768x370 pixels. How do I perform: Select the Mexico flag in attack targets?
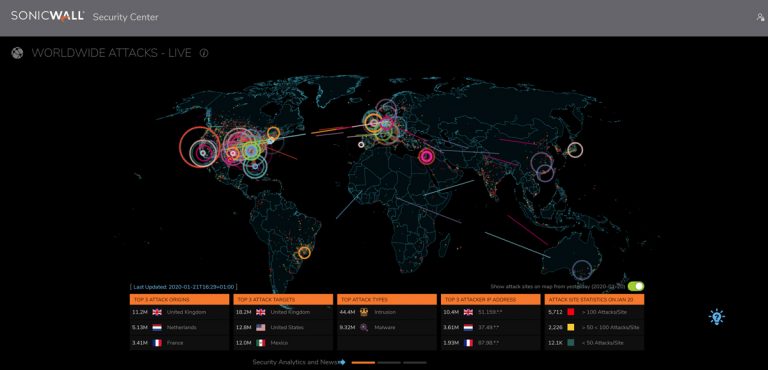pos(261,343)
